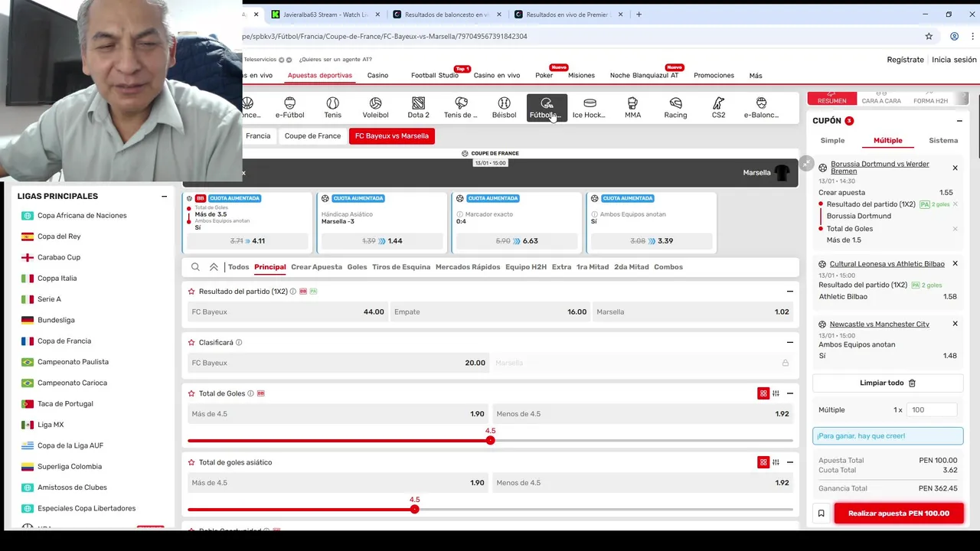
Task: Open the Cara a Cara stats tab
Action: pyautogui.click(x=881, y=98)
